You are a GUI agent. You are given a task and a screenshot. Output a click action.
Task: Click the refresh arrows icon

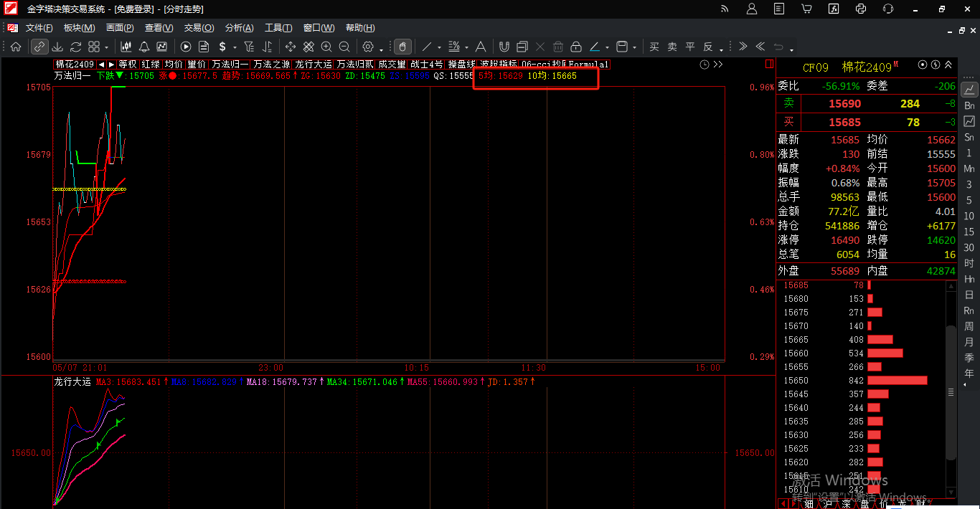click(75, 47)
